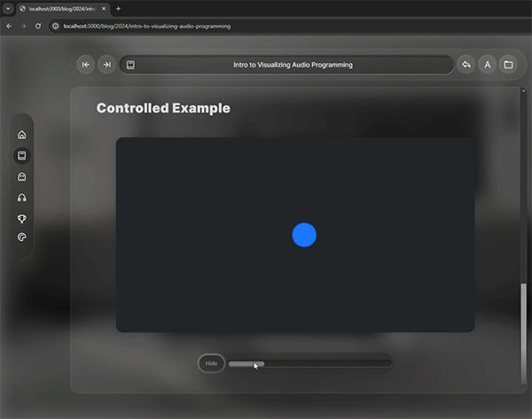Image resolution: width=532 pixels, height=419 pixels.
Task: Open the ghost icon in sidebar
Action: [21, 177]
